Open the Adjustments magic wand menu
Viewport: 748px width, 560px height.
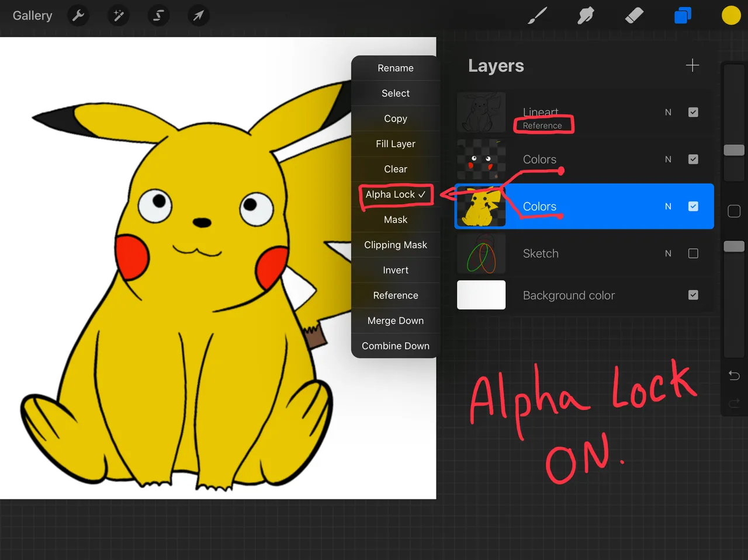pyautogui.click(x=119, y=16)
